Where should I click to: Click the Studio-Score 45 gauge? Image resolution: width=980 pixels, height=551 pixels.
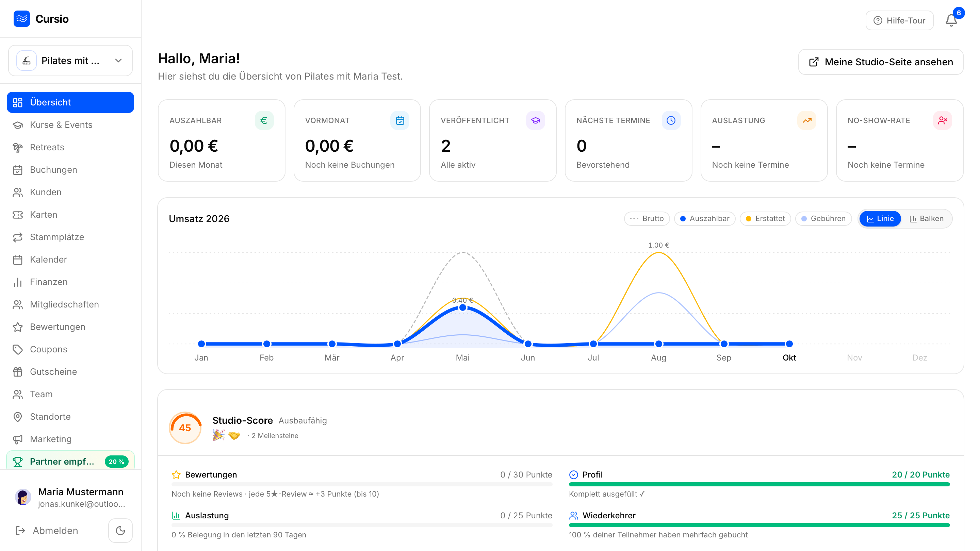[185, 428]
